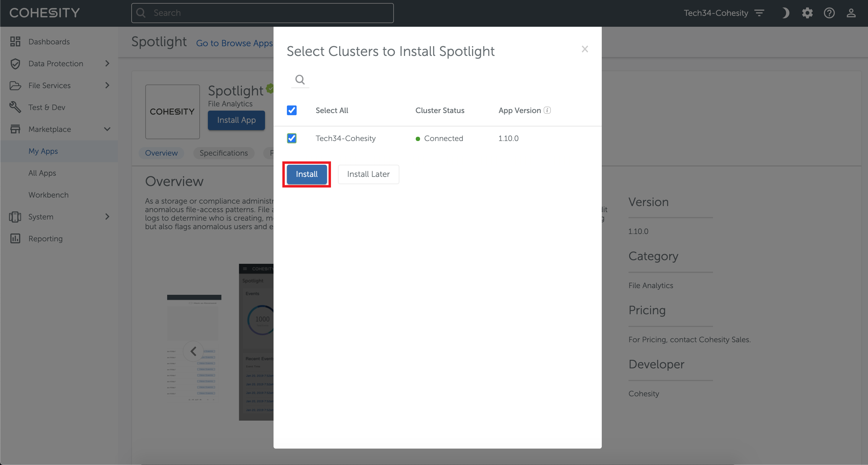Click the Dashboards sidebar icon
The width and height of the screenshot is (868, 465).
pyautogui.click(x=15, y=41)
